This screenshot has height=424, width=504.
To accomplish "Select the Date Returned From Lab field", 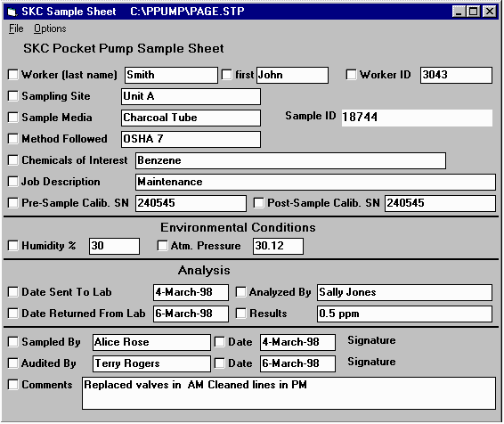I will (191, 314).
